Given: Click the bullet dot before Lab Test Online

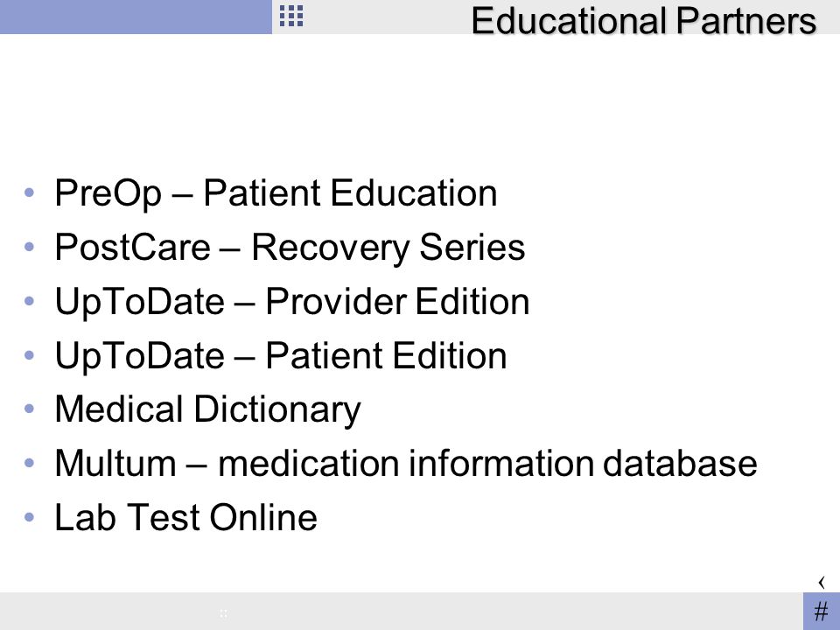Looking at the screenshot, I should (30, 517).
